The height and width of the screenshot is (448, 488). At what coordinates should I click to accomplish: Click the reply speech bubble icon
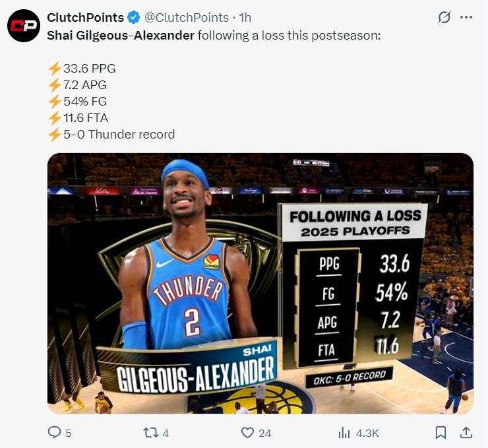[x=54, y=433]
